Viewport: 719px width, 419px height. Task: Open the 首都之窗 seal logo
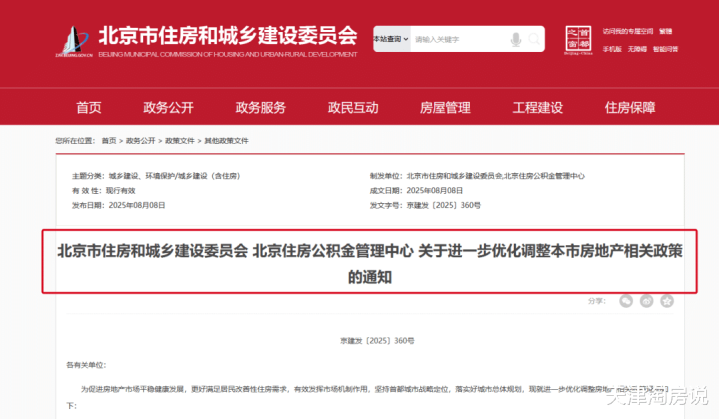click(x=578, y=40)
